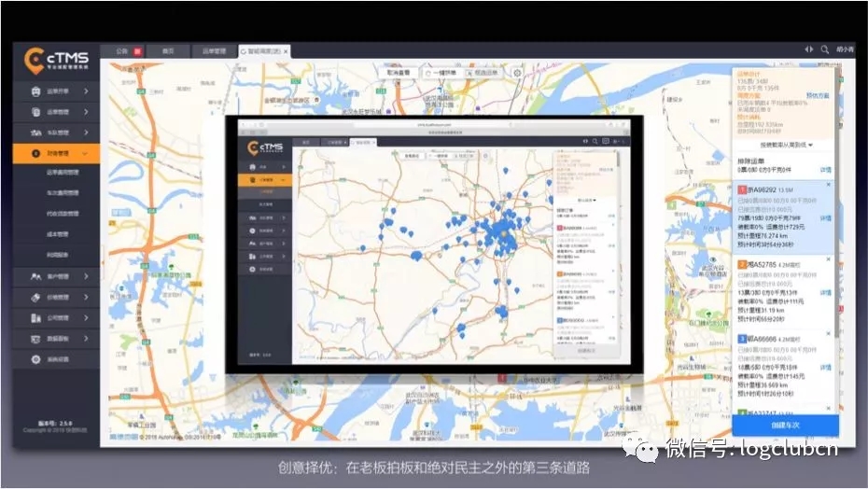Click the 客户管理 people icon in sidebar
The height and width of the screenshot is (489, 868).
coord(35,276)
